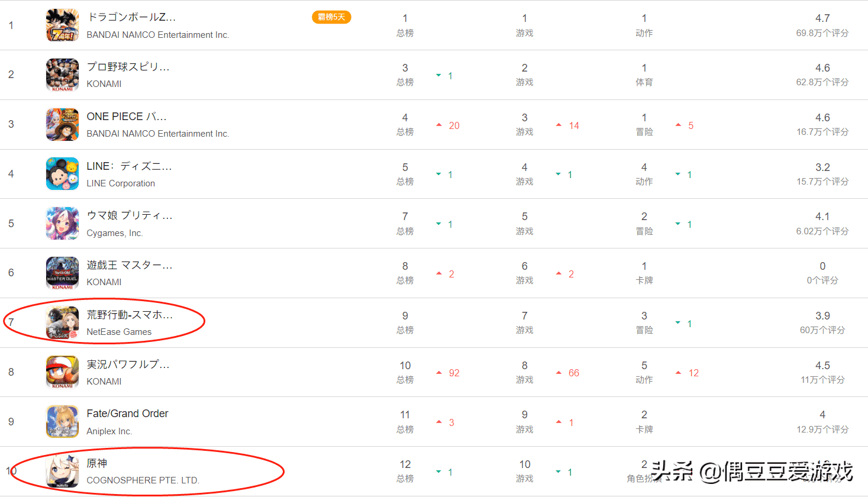Open the Pro Yakyuu Spirits app icon
The image size is (868, 497).
click(x=62, y=75)
